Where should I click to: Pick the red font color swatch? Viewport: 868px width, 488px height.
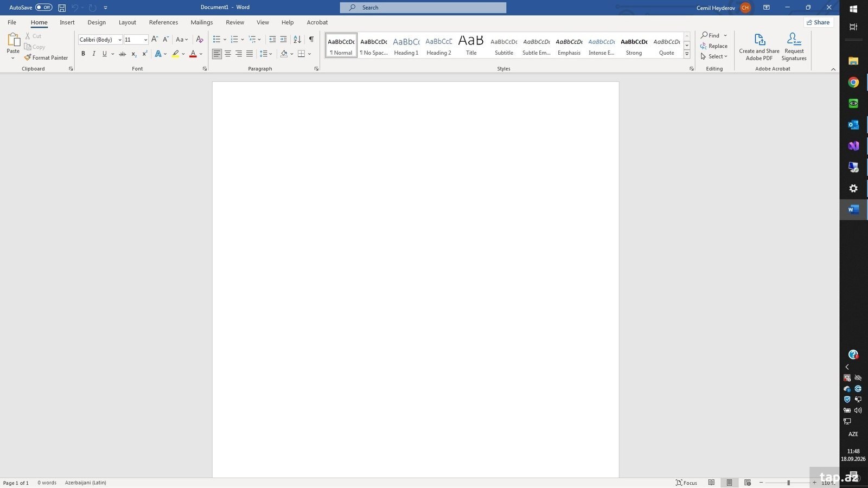point(193,54)
